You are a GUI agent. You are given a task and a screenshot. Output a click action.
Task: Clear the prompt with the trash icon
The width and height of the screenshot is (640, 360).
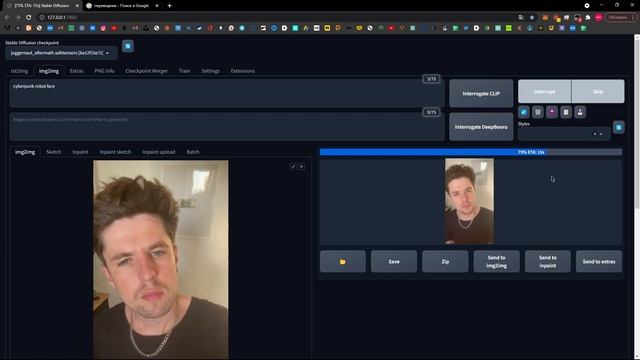(x=538, y=112)
